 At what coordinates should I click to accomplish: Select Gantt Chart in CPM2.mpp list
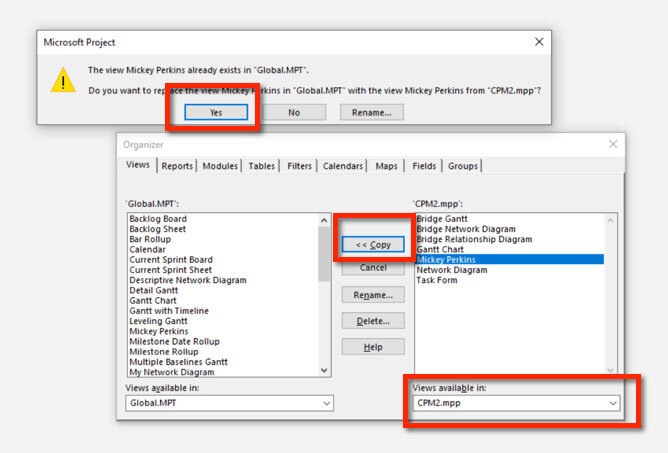(x=440, y=249)
